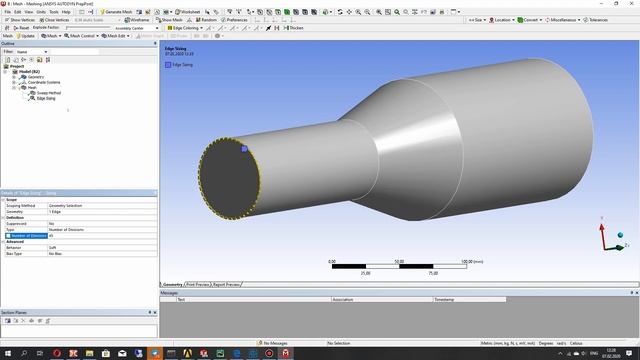
Task: Click the Outline filter text box
Action: [74, 52]
